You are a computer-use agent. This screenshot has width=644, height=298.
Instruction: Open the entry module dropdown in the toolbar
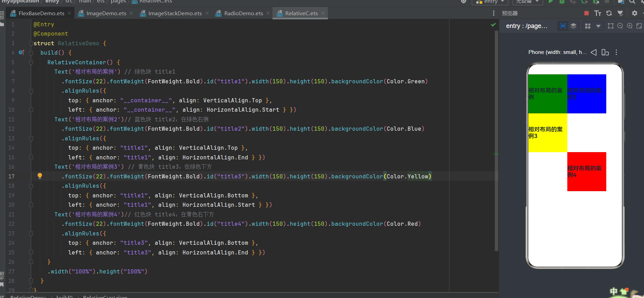pos(490,2)
